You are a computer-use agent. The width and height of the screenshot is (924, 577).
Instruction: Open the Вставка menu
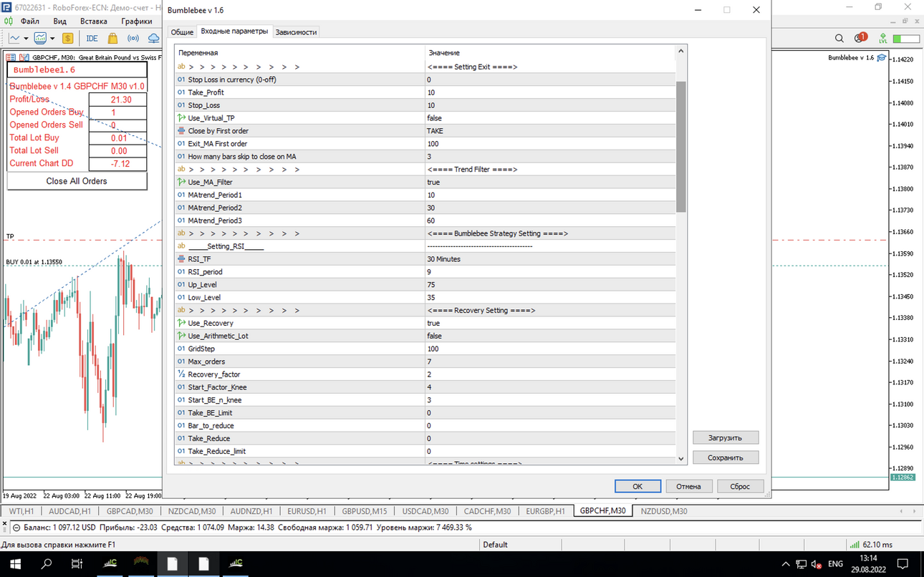94,21
